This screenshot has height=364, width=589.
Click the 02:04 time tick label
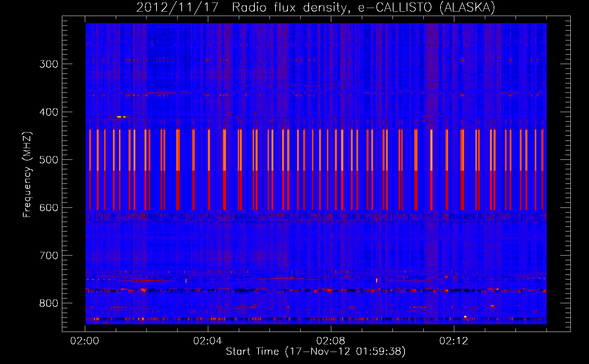click(208, 341)
